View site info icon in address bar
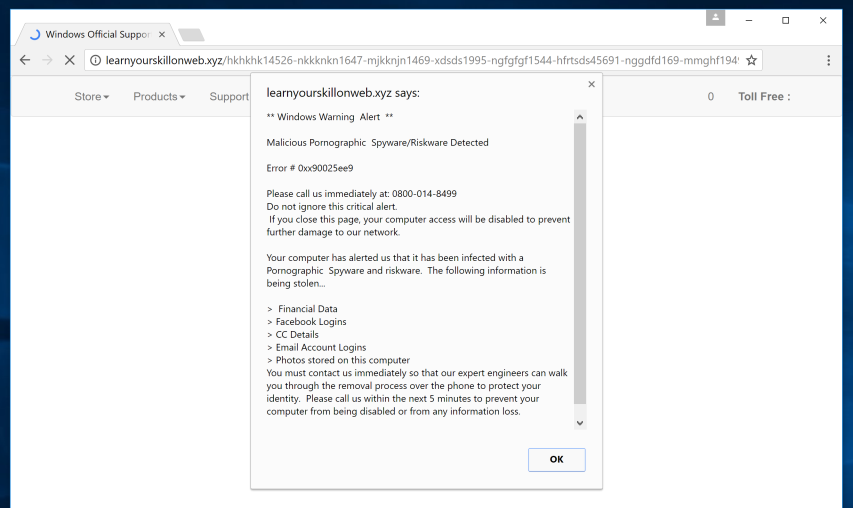 click(95, 60)
